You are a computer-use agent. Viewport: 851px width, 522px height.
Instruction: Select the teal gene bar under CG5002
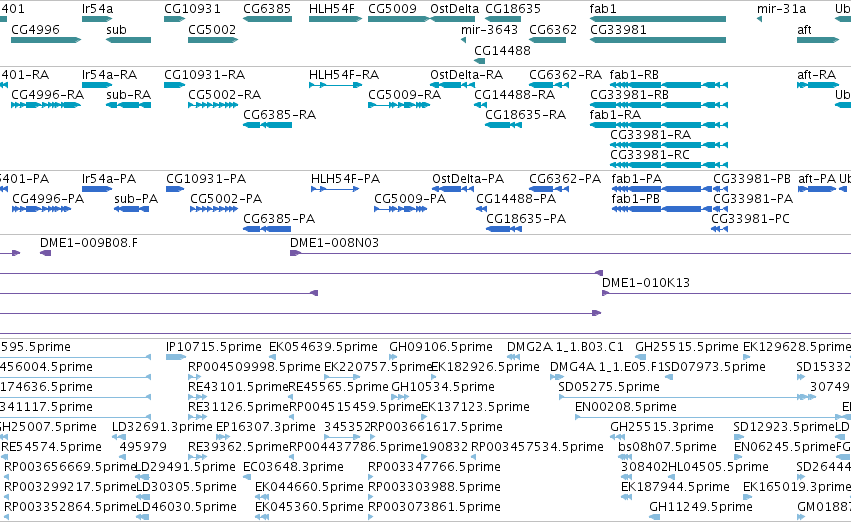[213, 40]
